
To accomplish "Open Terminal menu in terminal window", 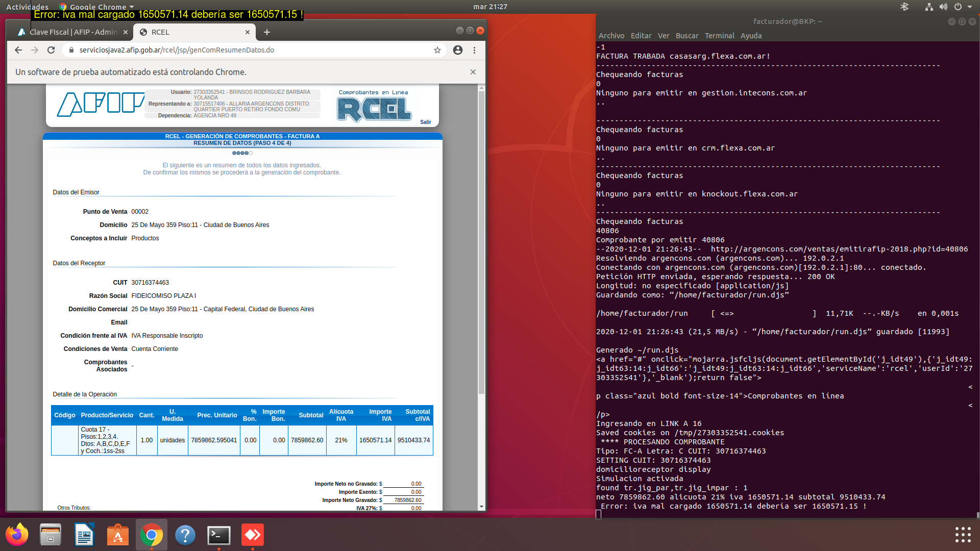I will point(720,36).
